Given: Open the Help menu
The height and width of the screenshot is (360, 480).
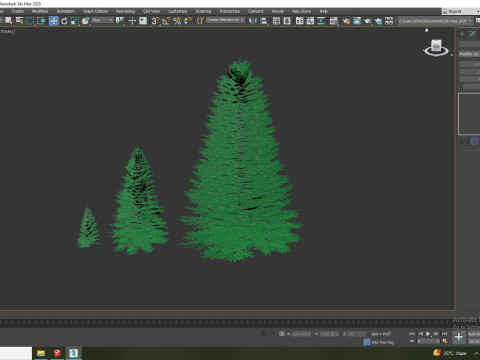Looking at the screenshot, I should [x=324, y=11].
